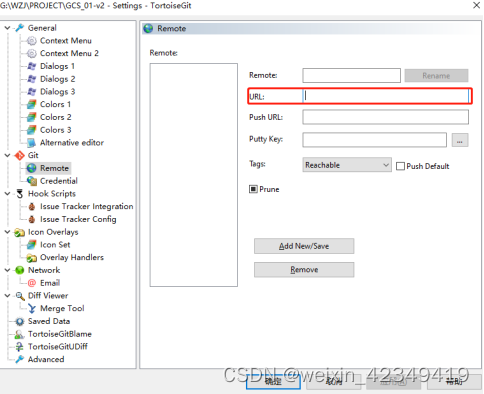
Task: Focus the Push URL input field
Action: [385, 117]
